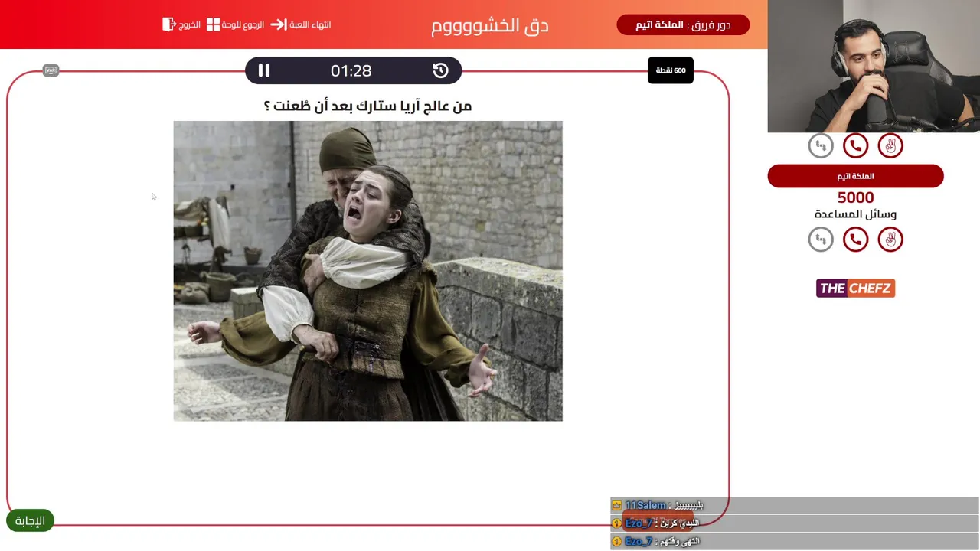Image resolution: width=980 pixels, height=551 pixels.
Task: Click the exit door icon beside الخروج
Action: 169,24
